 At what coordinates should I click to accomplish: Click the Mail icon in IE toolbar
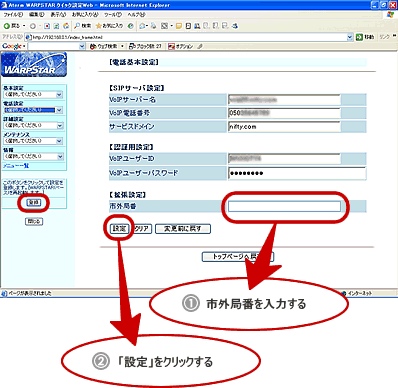[143, 26]
